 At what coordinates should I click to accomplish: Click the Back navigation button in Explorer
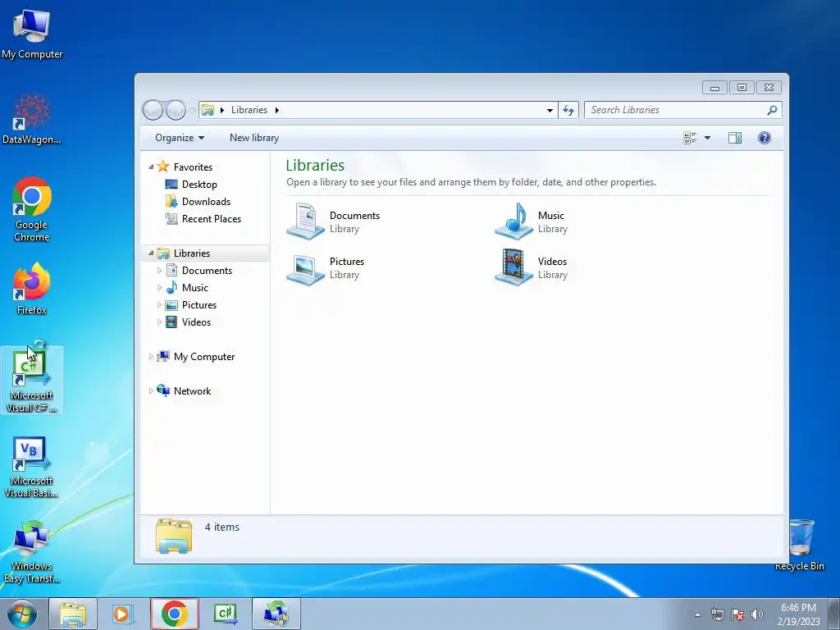tap(153, 110)
